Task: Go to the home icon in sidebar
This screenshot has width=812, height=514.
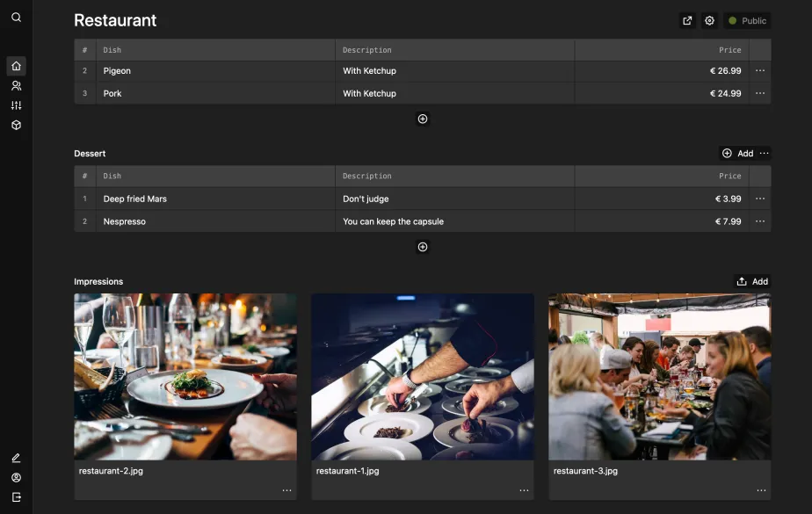Action: coord(16,66)
